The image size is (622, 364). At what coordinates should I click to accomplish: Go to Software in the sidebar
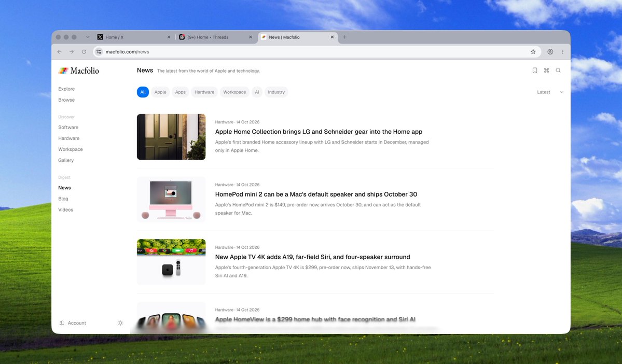[68, 127]
